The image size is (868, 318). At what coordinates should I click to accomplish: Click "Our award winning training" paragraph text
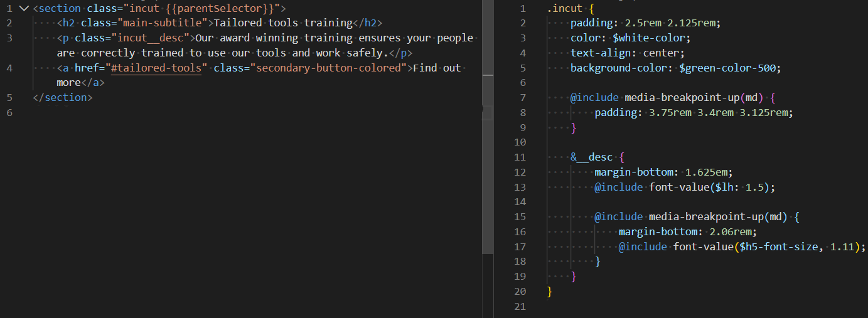274,38
